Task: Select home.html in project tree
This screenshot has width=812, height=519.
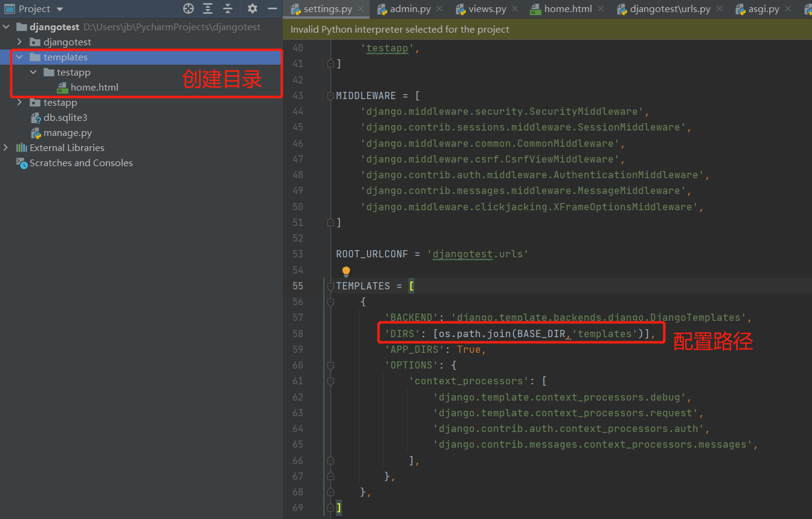Action: click(94, 87)
